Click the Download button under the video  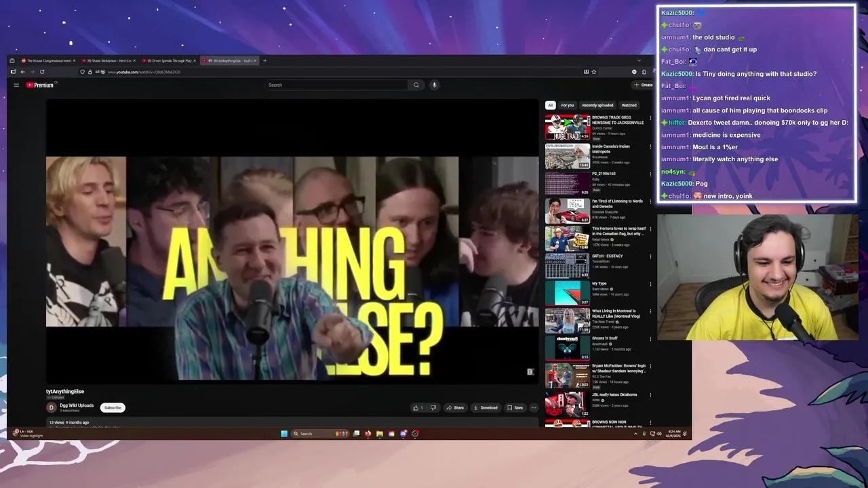point(486,407)
